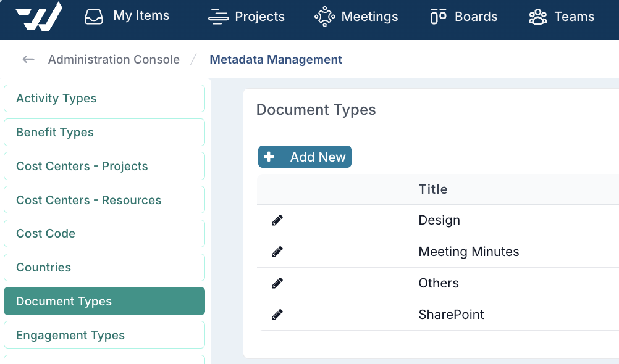Open the Projects menu

click(x=246, y=17)
